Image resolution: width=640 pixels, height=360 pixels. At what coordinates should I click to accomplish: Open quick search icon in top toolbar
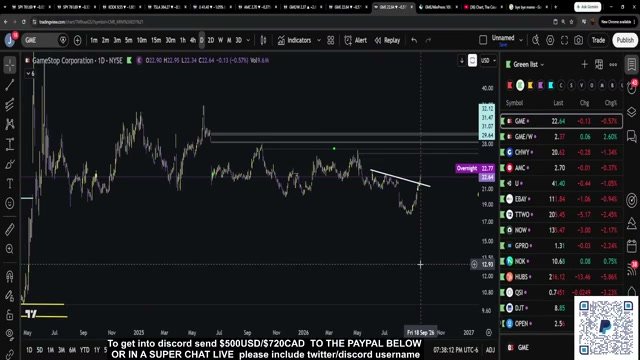[536, 40]
